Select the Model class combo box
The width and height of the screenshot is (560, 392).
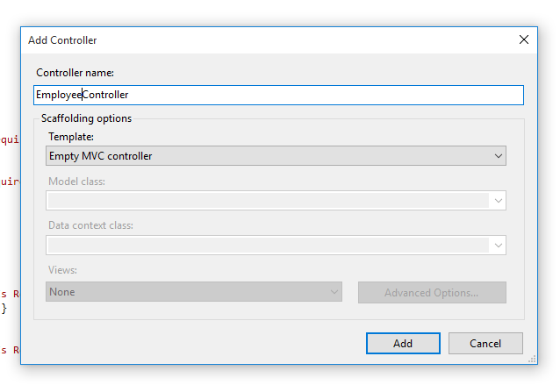tap(268, 201)
